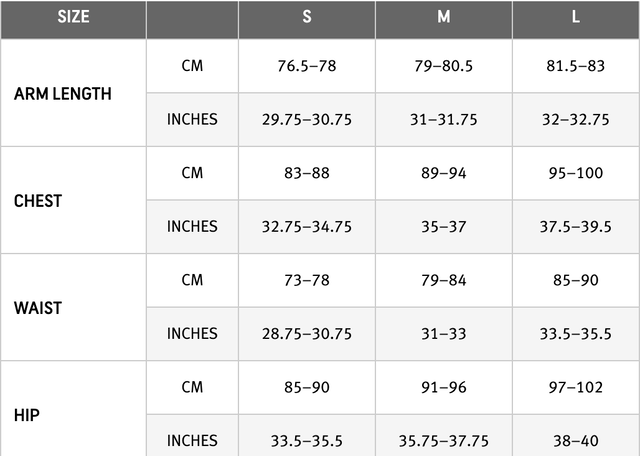This screenshot has width=640, height=456.
Task: Click the SIZE column header
Action: point(73,17)
